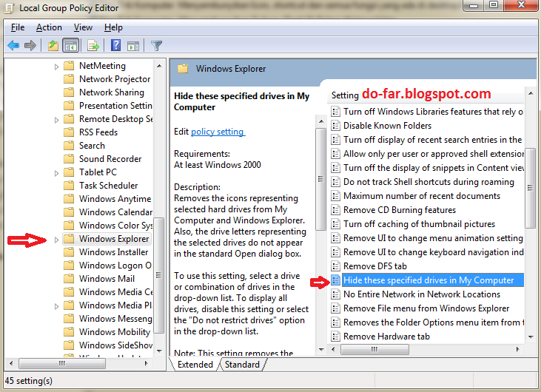Click tree pane scroll down arrow
This screenshot has height=392, width=541.
point(159,351)
